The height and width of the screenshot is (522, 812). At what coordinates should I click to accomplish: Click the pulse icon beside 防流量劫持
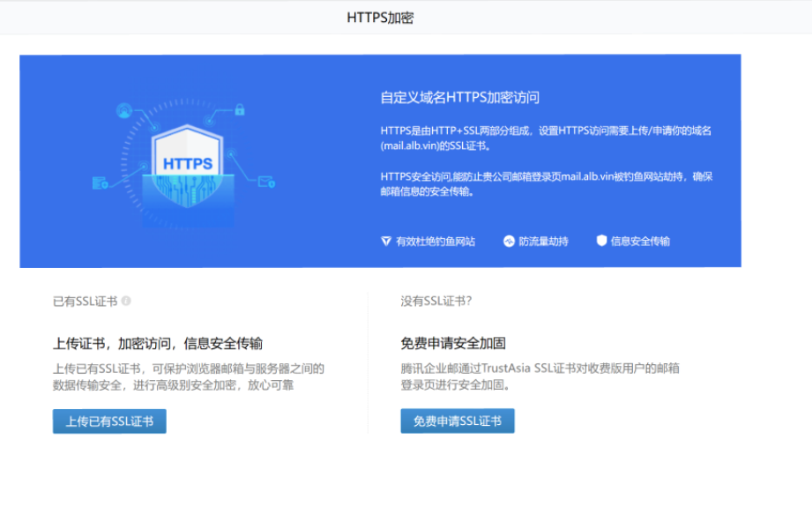[x=509, y=241]
